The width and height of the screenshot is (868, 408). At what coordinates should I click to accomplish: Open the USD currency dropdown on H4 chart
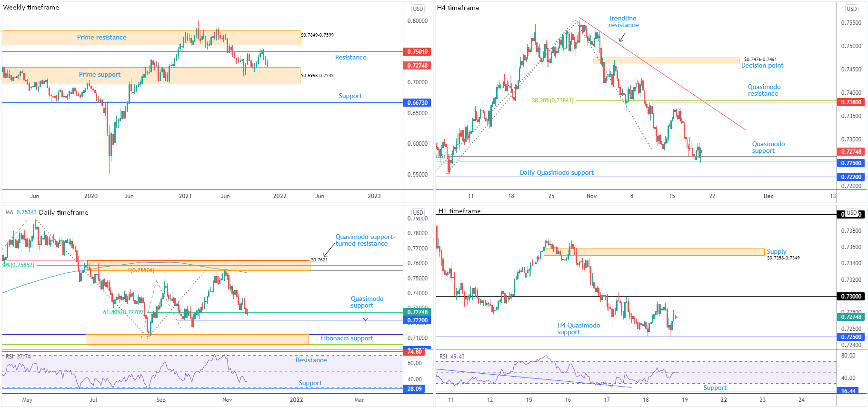pos(851,9)
